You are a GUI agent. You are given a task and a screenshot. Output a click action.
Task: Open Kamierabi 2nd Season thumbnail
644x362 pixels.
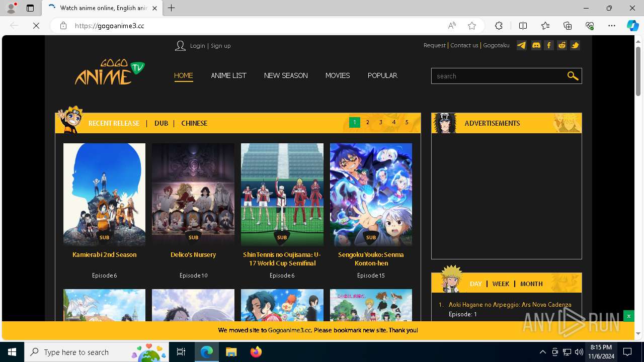pos(104,195)
